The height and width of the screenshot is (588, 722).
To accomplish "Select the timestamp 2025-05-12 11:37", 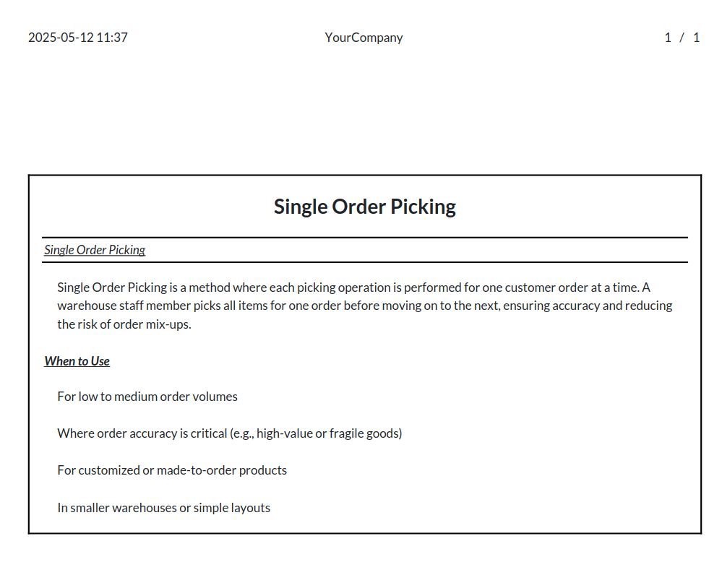I will point(78,38).
